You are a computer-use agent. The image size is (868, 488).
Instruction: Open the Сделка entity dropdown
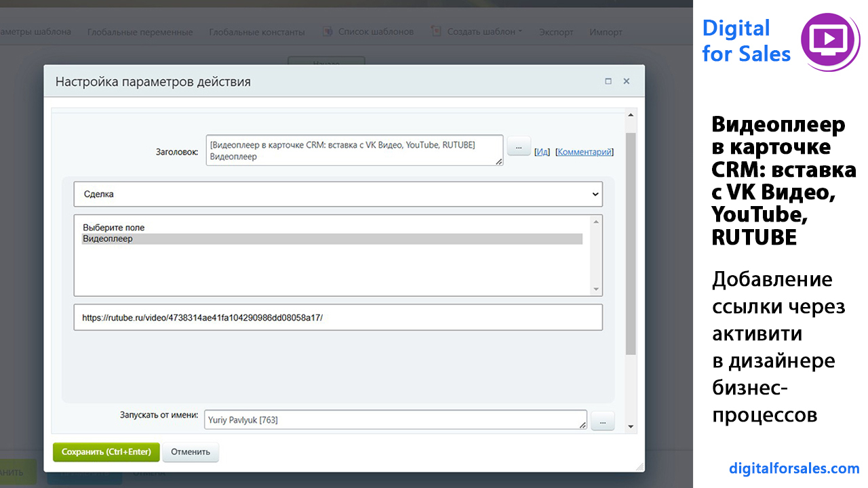338,194
